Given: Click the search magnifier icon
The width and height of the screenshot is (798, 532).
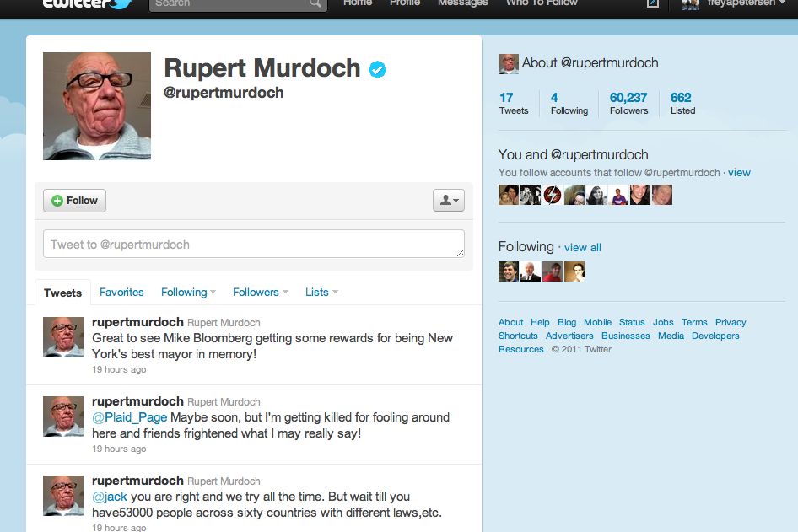Looking at the screenshot, I should point(315,3).
